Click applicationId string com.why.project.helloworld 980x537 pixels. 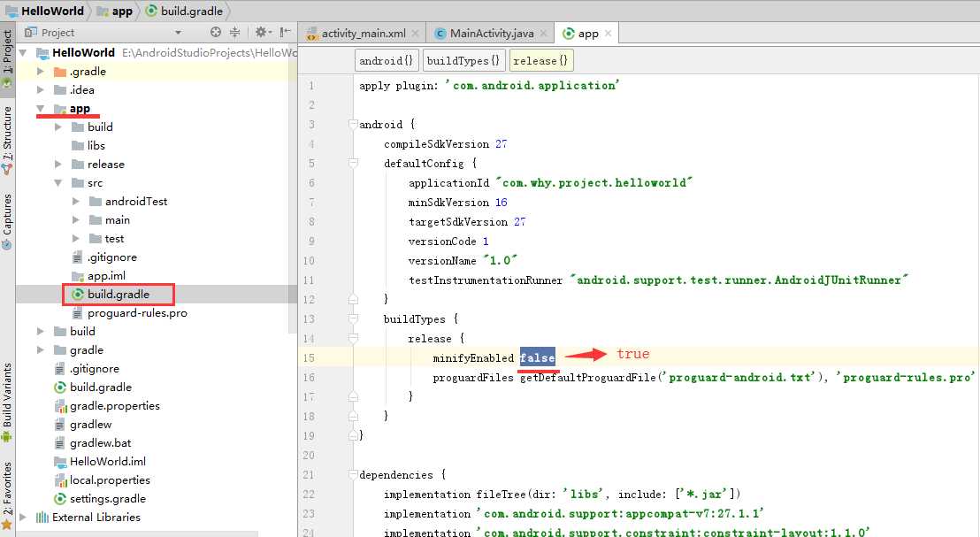594,182
